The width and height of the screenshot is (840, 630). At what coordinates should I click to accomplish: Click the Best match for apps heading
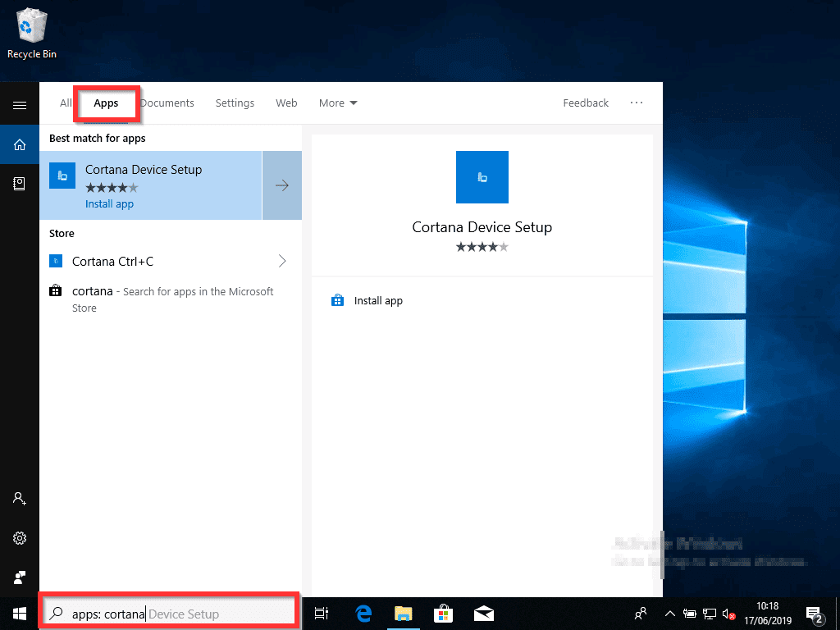(98, 138)
